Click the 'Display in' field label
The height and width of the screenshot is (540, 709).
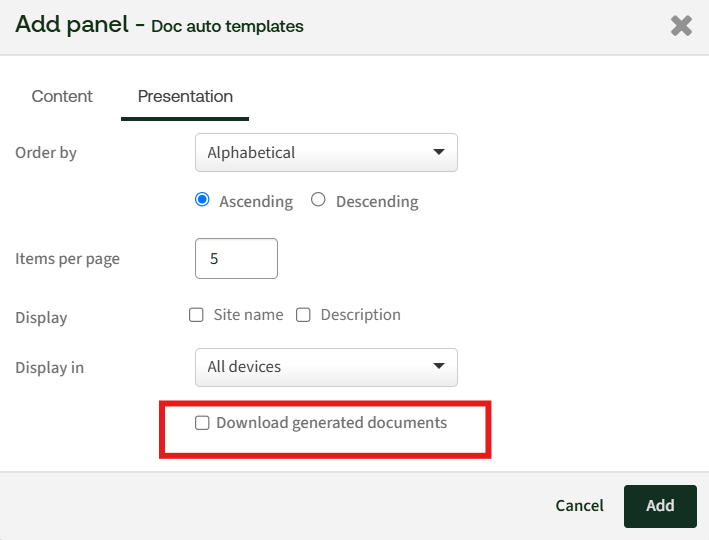[x=50, y=368]
